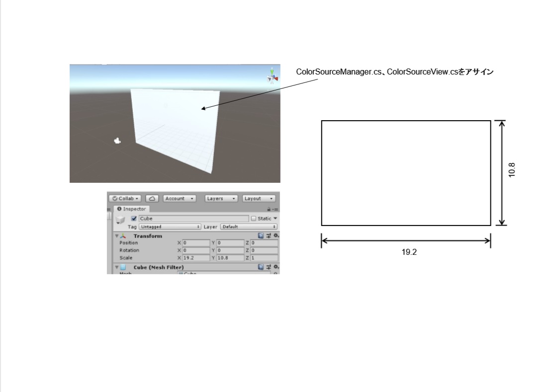The width and height of the screenshot is (558, 392).
Task: Select the camera icon in scene view
Action: coord(117,141)
